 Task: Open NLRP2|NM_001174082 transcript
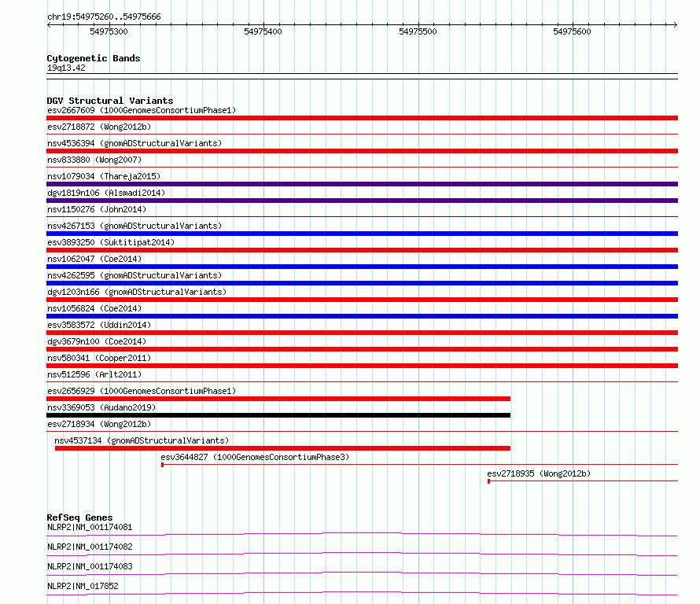pos(90,547)
